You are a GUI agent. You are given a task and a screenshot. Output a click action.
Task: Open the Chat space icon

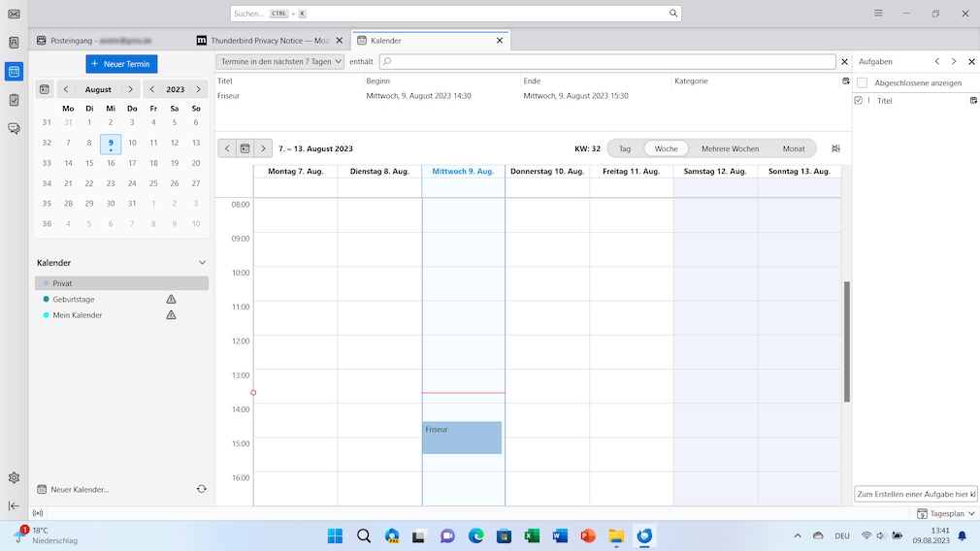click(14, 128)
